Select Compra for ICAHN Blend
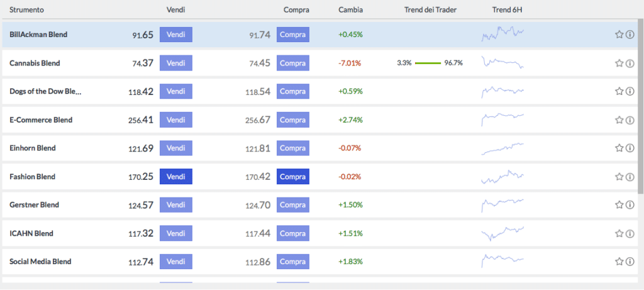Screen dimensions: 644x290 pos(293,233)
